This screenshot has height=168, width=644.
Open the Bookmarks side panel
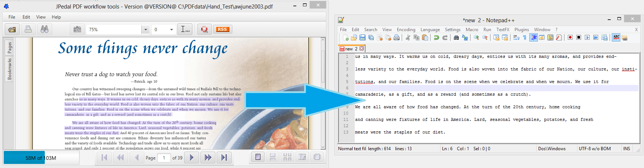[9, 69]
